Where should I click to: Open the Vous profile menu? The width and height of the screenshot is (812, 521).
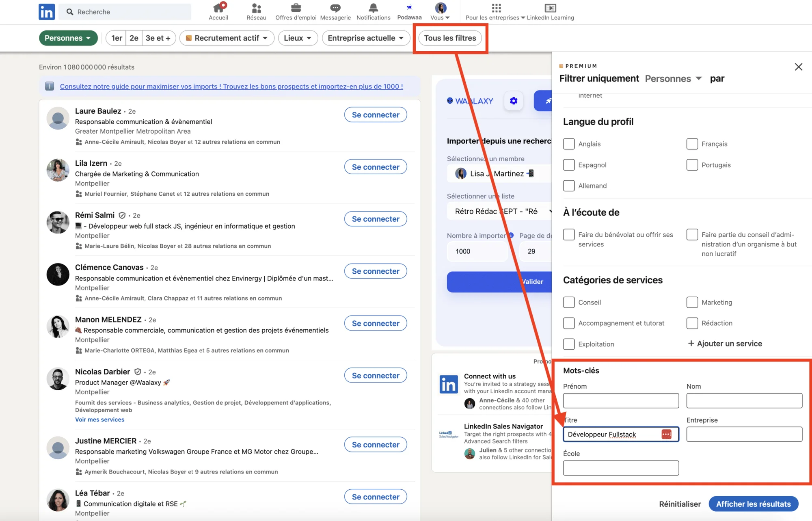point(440,11)
